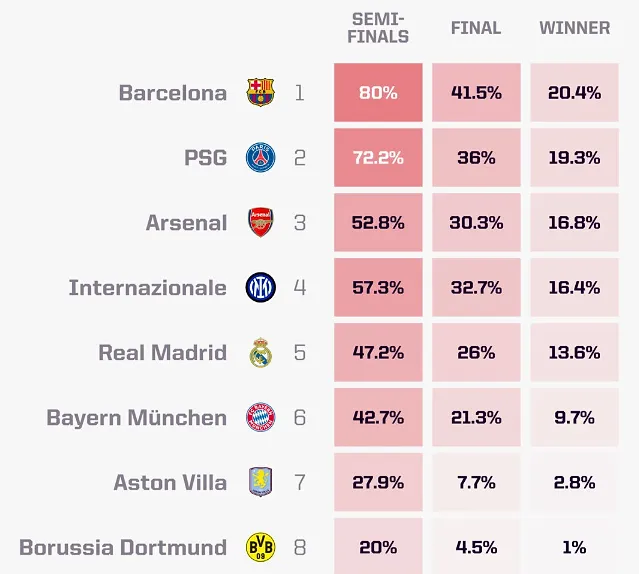This screenshot has width=639, height=574.
Task: Click the Aston Villa club crest
Action: [260, 482]
